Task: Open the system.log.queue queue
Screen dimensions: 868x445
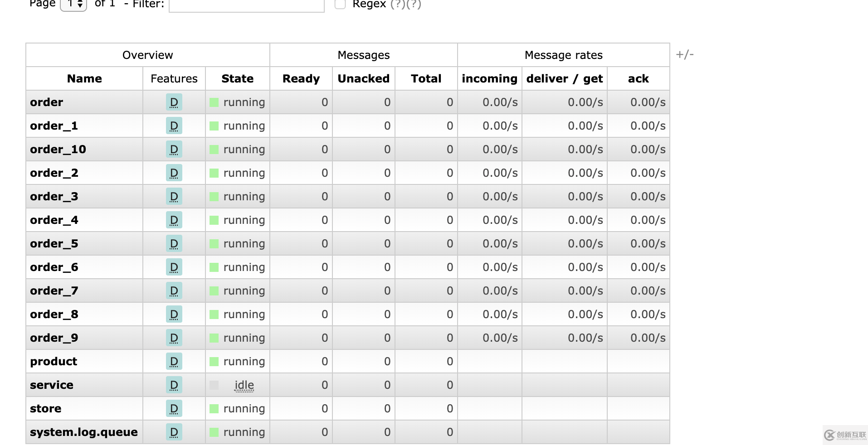Action: tap(84, 432)
